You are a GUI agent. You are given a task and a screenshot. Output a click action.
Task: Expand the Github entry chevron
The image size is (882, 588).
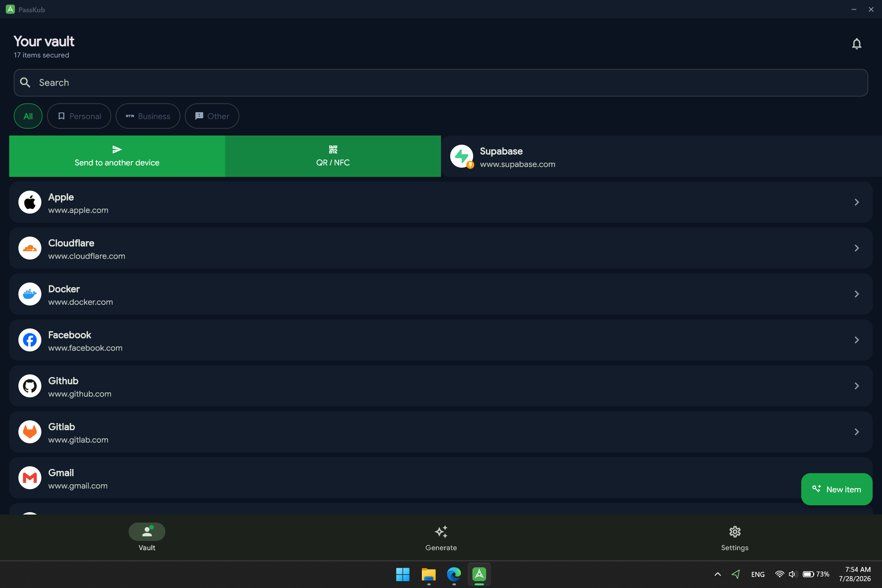click(857, 386)
